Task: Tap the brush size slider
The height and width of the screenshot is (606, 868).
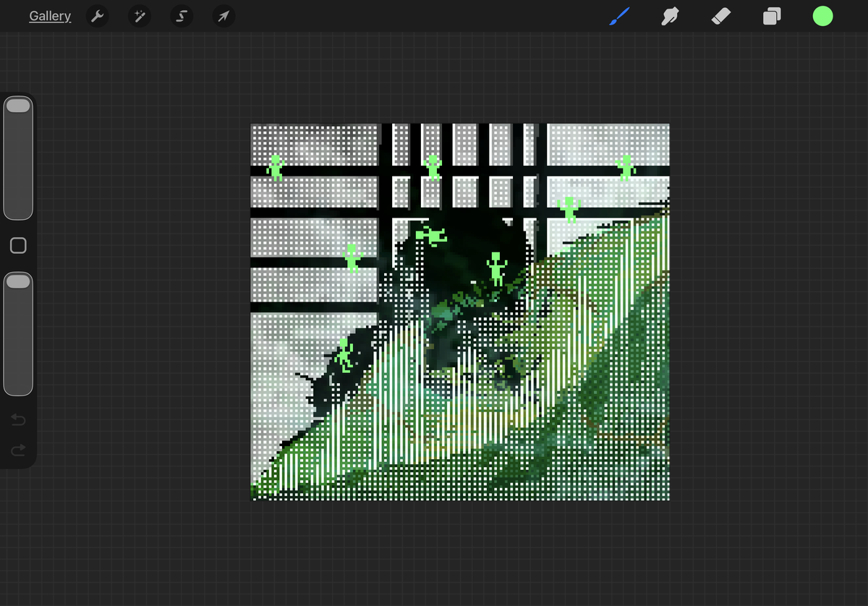Action: pos(18,158)
